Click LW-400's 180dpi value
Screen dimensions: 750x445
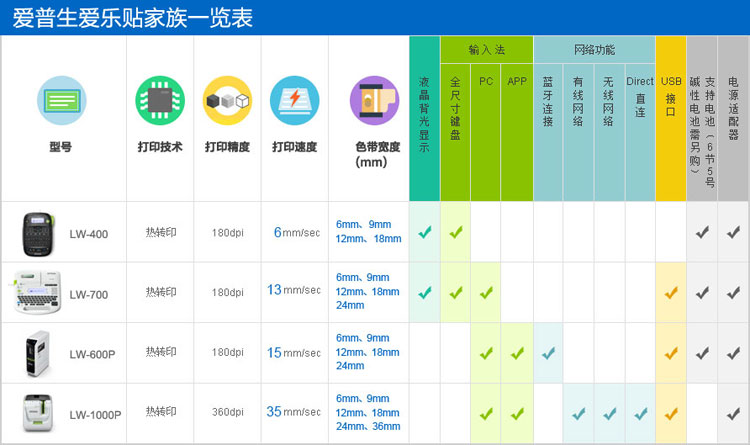228,233
